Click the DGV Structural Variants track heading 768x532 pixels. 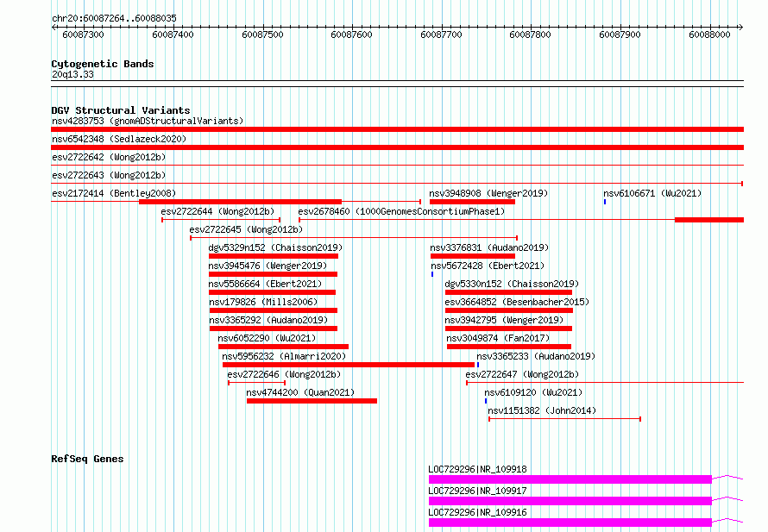[x=121, y=110]
